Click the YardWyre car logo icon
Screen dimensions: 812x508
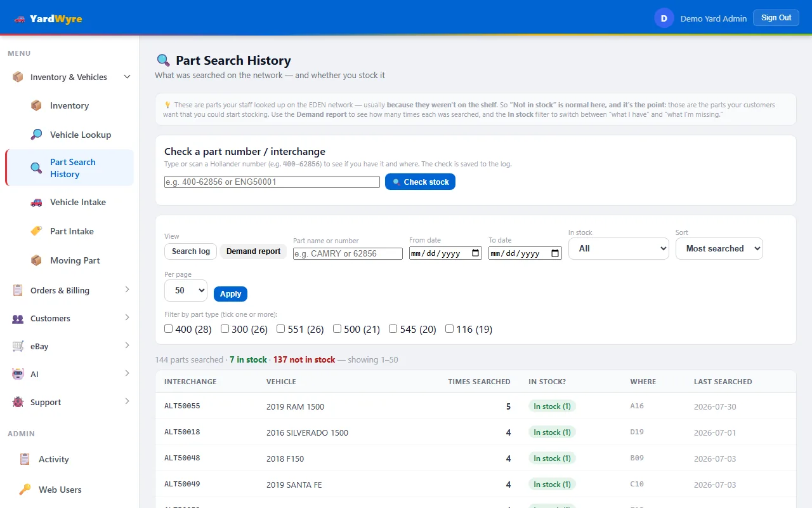click(20, 19)
